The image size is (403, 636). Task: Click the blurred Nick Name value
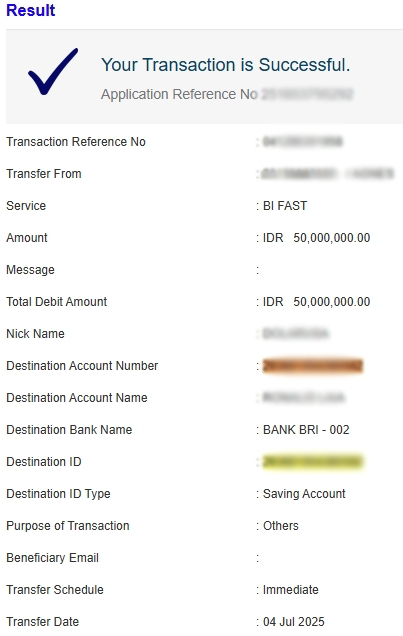coord(296,334)
